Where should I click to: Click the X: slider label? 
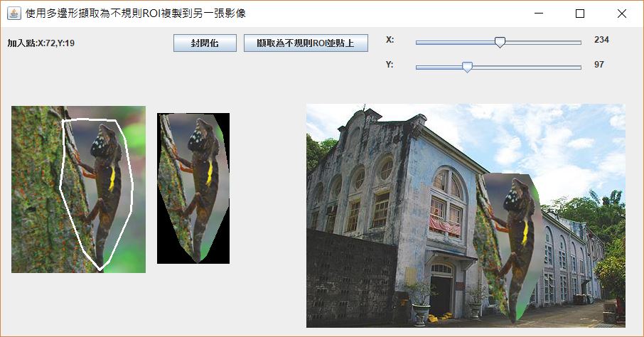(390, 39)
